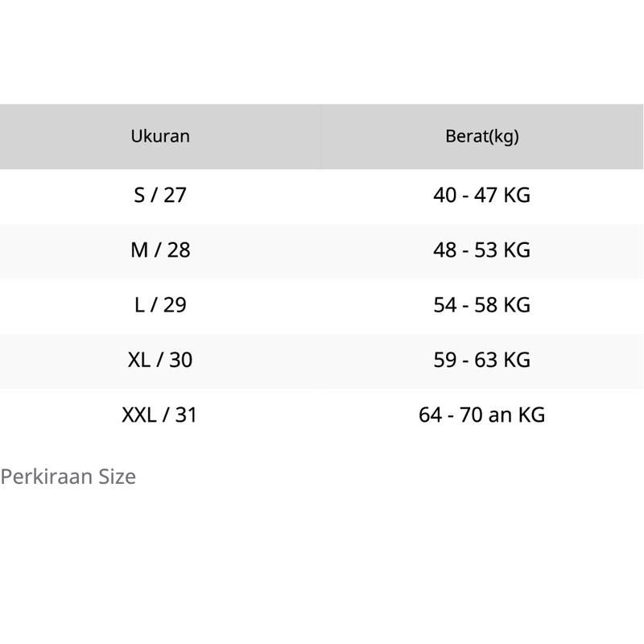Image resolution: width=644 pixels, height=644 pixels.
Task: Select the XXL / 31 size cell
Action: click(159, 415)
